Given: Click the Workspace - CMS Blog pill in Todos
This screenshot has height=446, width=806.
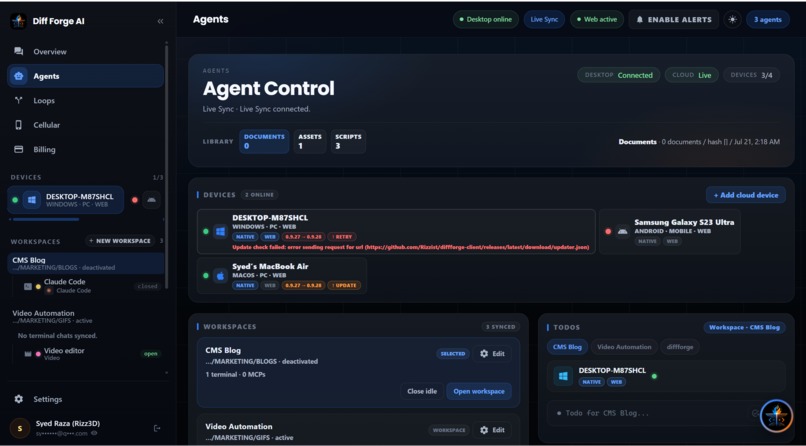Looking at the screenshot, I should [744, 327].
